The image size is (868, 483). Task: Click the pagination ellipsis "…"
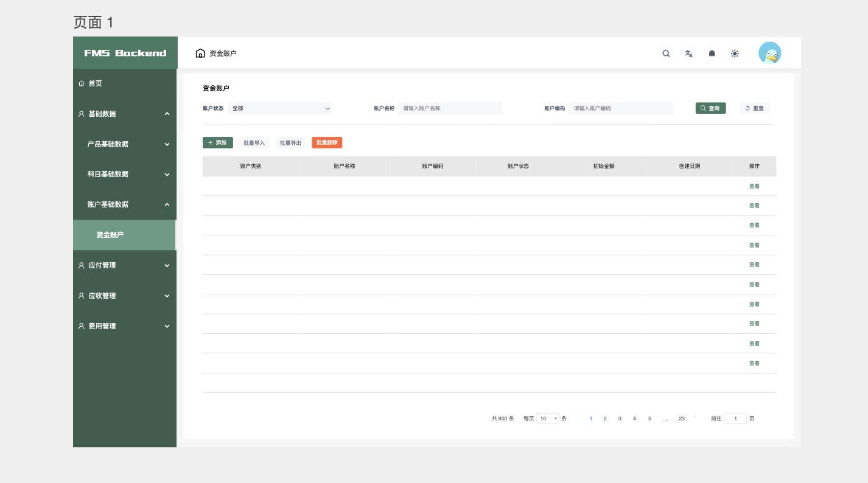665,419
